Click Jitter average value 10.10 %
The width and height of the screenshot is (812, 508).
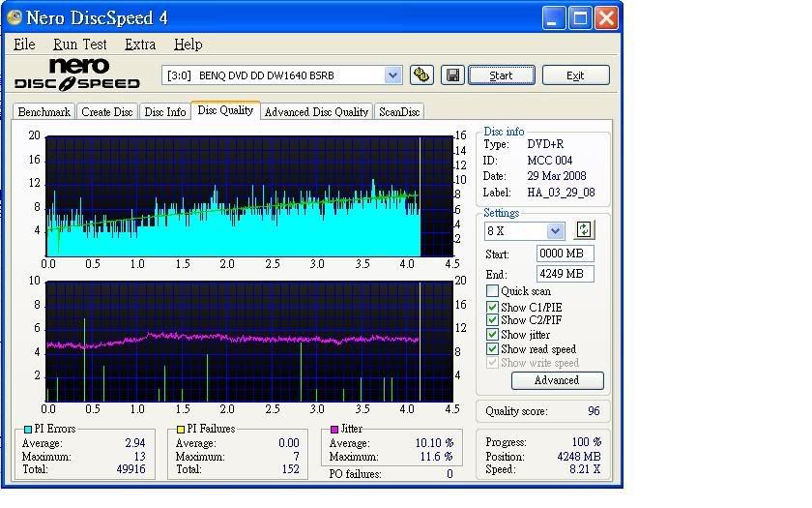point(434,443)
